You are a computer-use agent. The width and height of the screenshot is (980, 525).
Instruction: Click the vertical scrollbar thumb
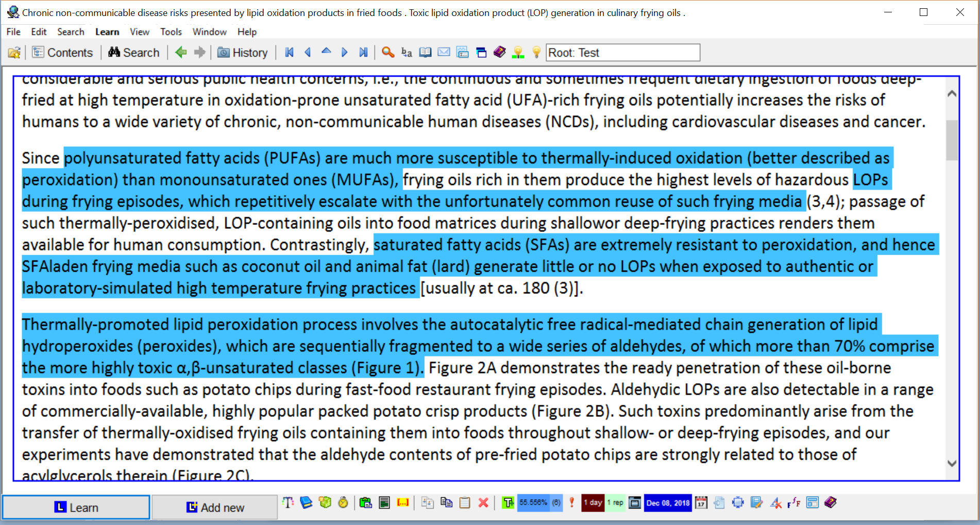(952, 140)
